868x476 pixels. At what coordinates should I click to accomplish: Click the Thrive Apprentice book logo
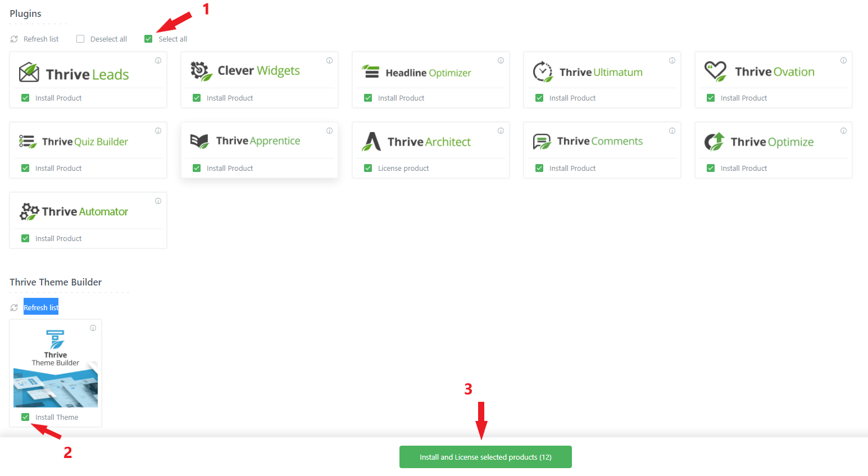click(x=199, y=141)
